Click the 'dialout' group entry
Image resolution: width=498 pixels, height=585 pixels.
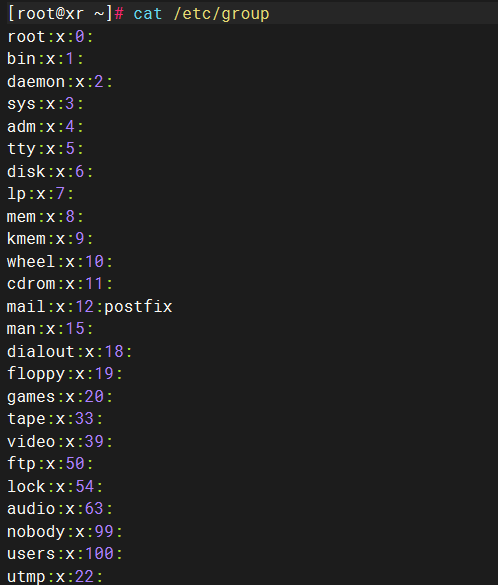(x=70, y=351)
